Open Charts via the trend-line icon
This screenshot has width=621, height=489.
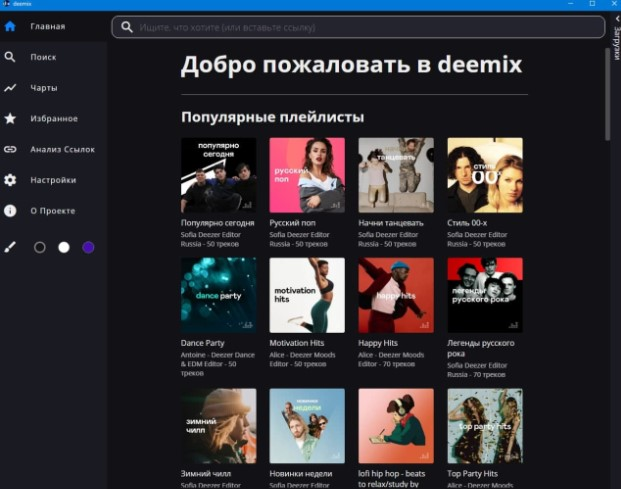[x=10, y=88]
